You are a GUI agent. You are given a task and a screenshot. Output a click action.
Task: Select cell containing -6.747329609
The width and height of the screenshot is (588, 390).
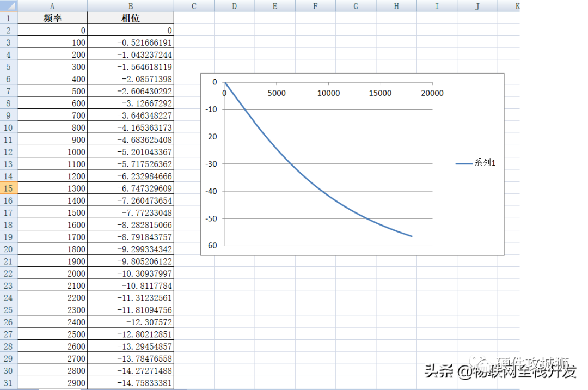(x=131, y=188)
